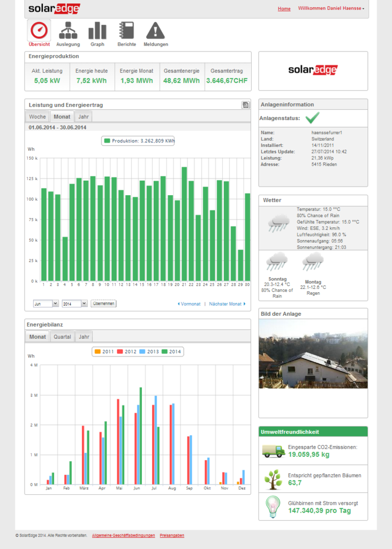Switch to the Woche tab
This screenshot has width=392, height=549.
click(37, 116)
